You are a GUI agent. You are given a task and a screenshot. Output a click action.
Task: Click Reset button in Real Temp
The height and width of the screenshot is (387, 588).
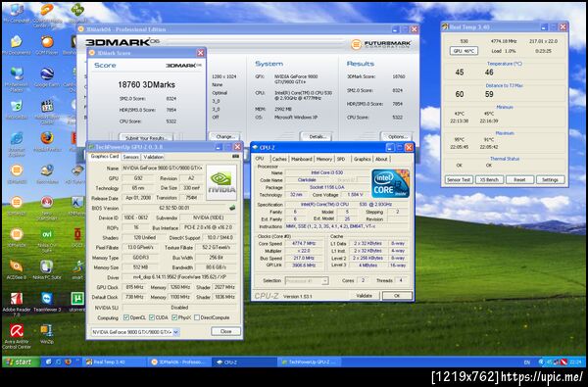(x=519, y=179)
